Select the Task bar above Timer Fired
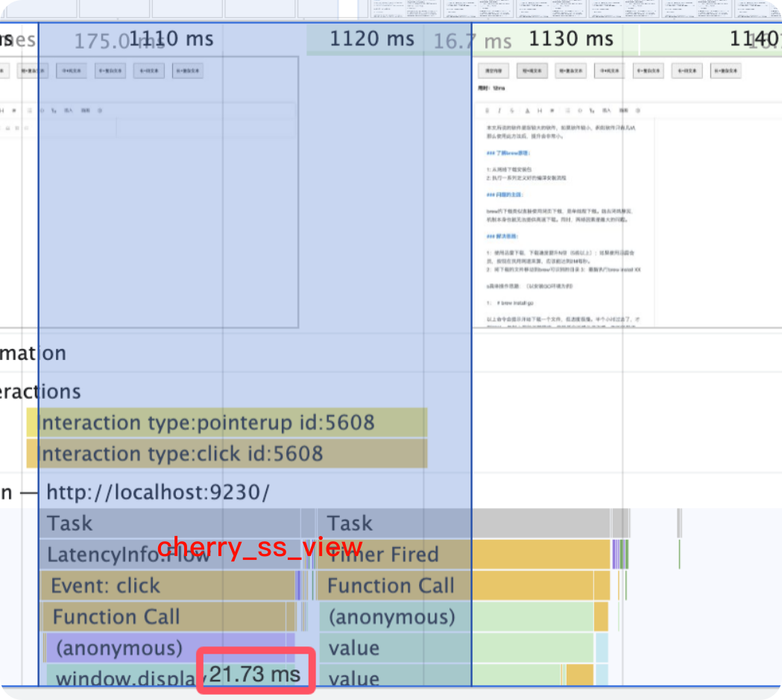782x700 pixels. click(x=462, y=523)
